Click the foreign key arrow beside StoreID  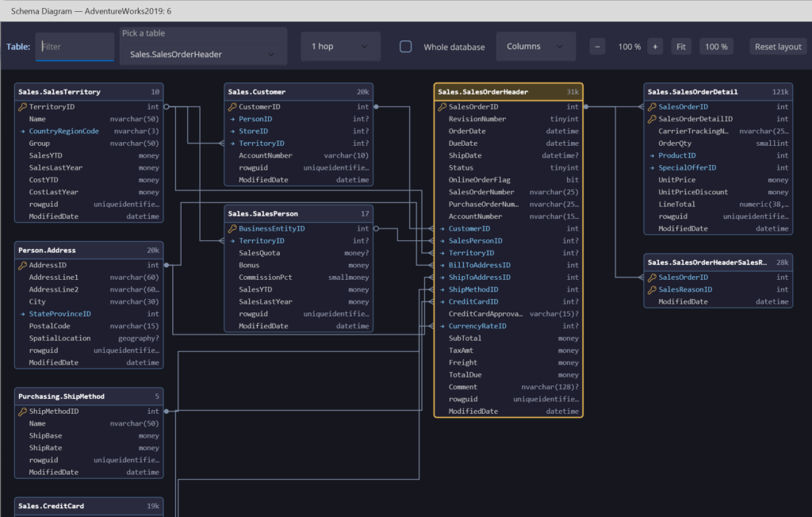pos(232,132)
